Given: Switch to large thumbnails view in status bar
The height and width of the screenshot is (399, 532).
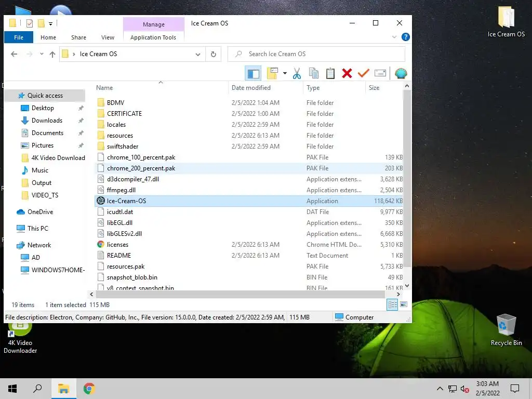Looking at the screenshot, I should click(404, 304).
